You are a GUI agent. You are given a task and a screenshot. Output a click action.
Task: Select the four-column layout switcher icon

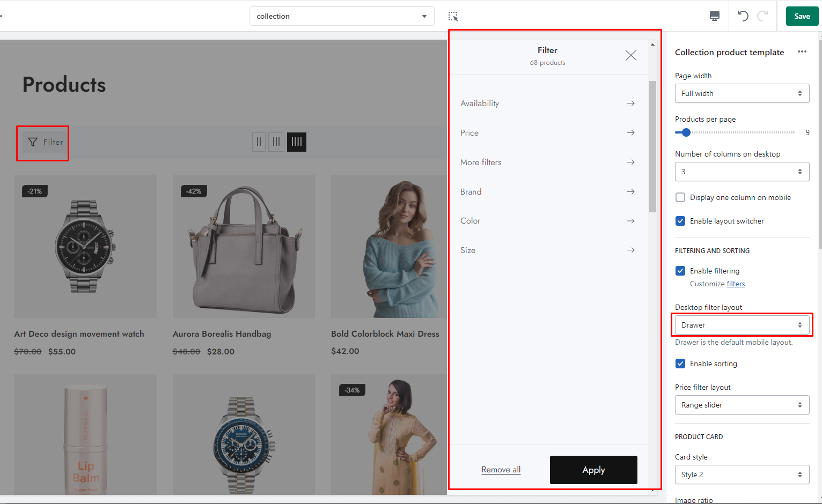[x=297, y=142]
